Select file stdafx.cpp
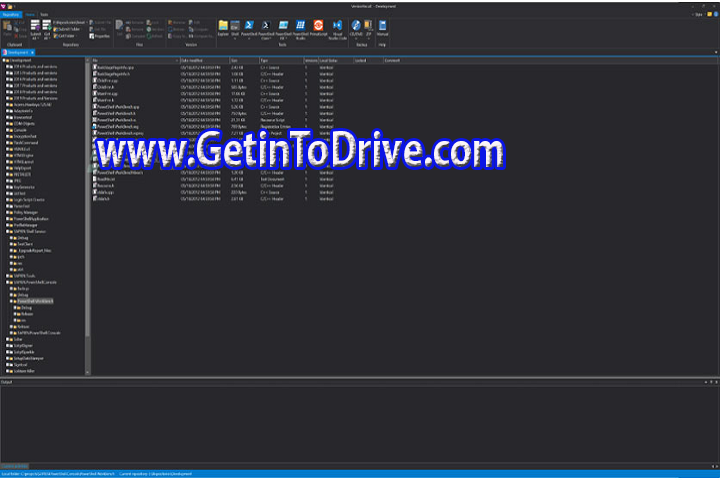720x480 pixels. [x=105, y=192]
